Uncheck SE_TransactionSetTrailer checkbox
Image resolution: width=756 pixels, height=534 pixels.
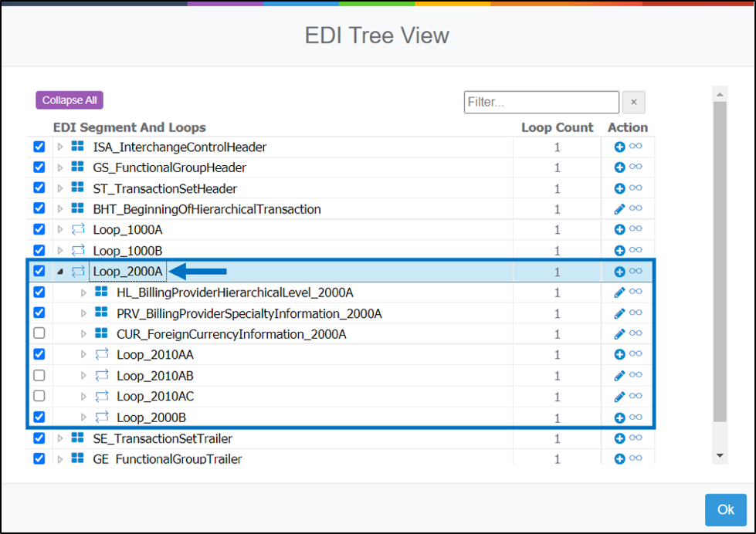pos(39,438)
